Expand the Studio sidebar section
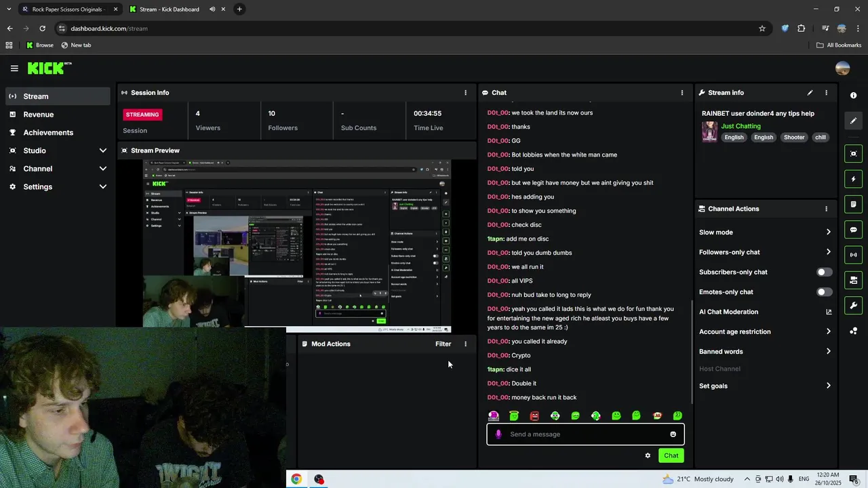This screenshot has height=488, width=868. click(x=58, y=150)
